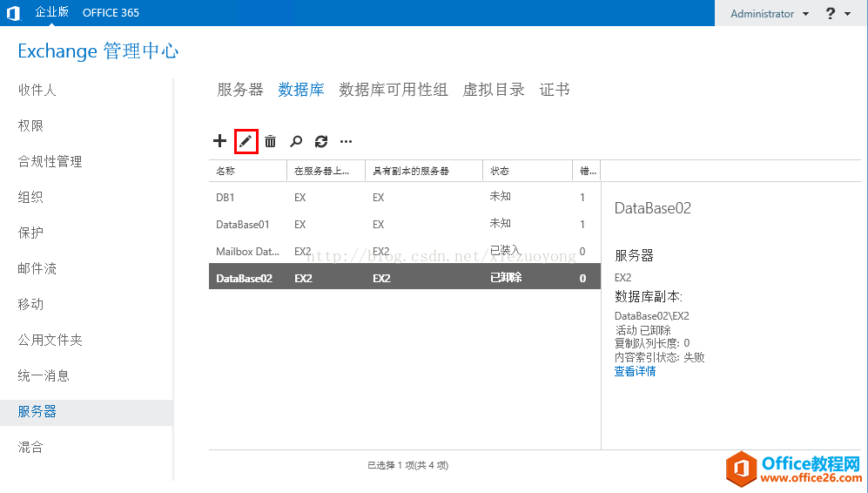Refresh the database list
This screenshot has width=868, height=493.
(321, 141)
